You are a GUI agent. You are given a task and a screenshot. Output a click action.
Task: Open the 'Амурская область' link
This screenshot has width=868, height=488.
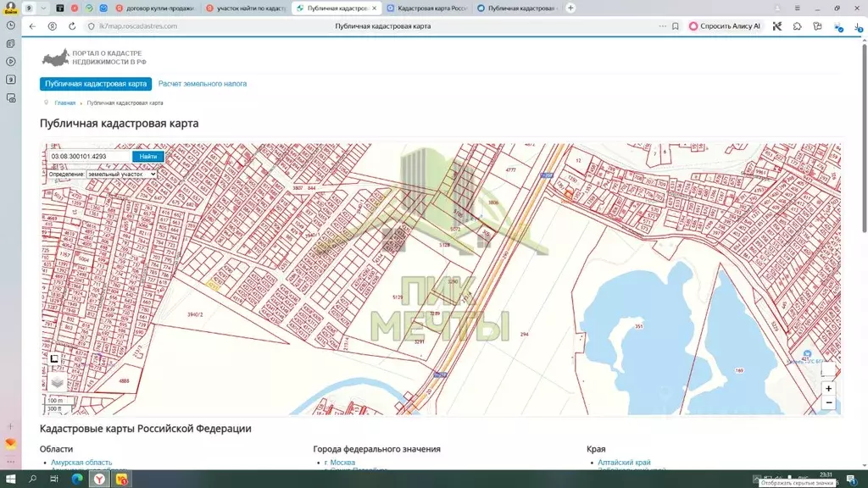tap(81, 463)
